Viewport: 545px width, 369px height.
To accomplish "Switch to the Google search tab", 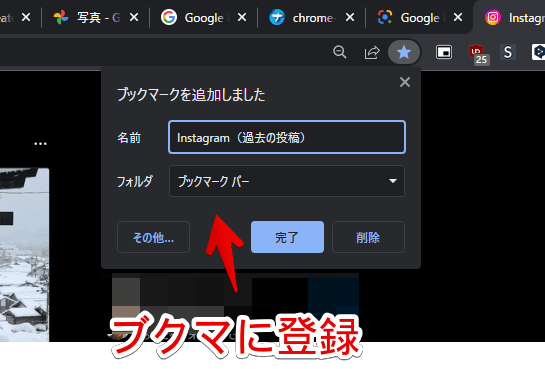I will pyautogui.click(x=204, y=17).
